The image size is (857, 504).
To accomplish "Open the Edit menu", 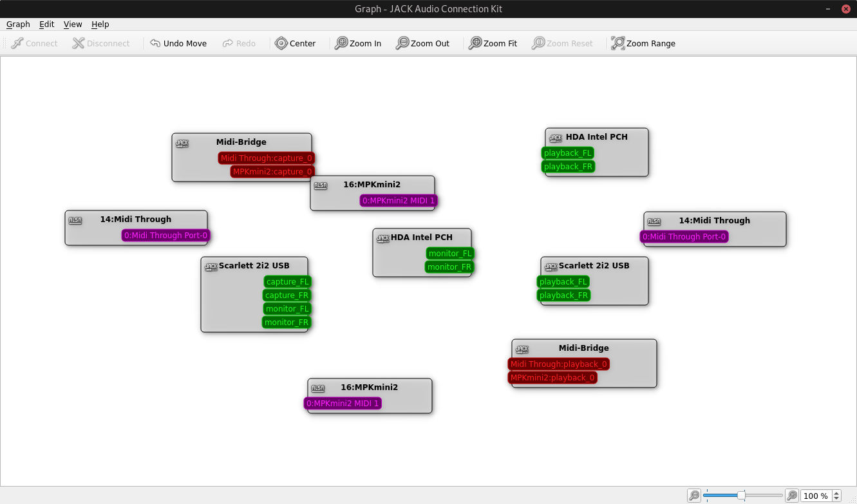I will click(46, 24).
